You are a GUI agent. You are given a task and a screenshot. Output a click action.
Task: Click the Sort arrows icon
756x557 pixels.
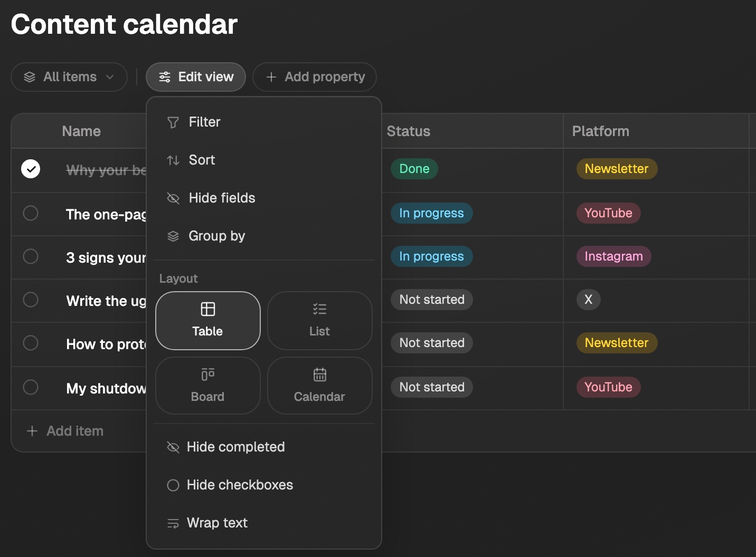click(x=173, y=160)
